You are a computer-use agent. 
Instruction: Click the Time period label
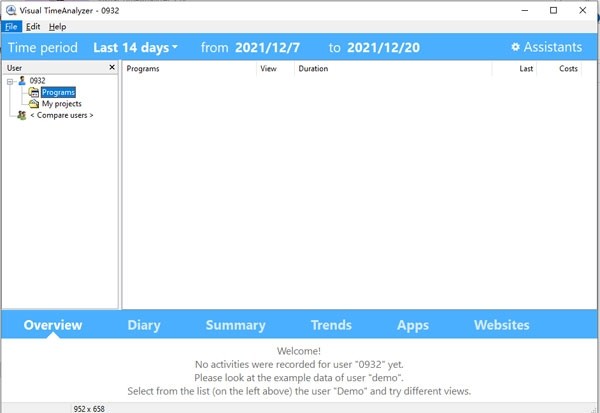[43, 48]
